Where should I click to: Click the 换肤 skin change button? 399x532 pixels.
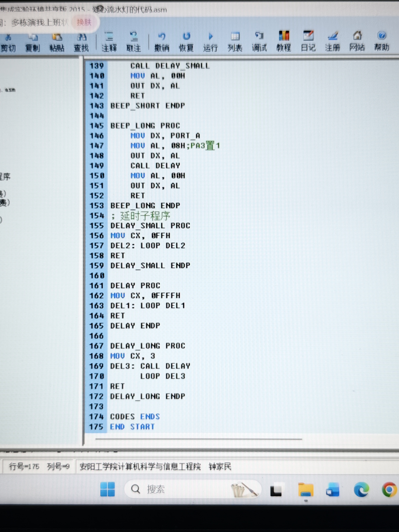84,23
